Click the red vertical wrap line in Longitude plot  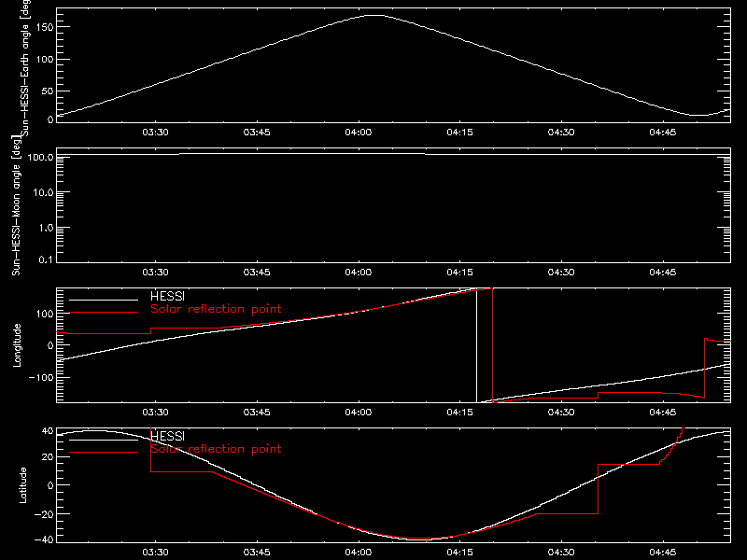click(493, 345)
